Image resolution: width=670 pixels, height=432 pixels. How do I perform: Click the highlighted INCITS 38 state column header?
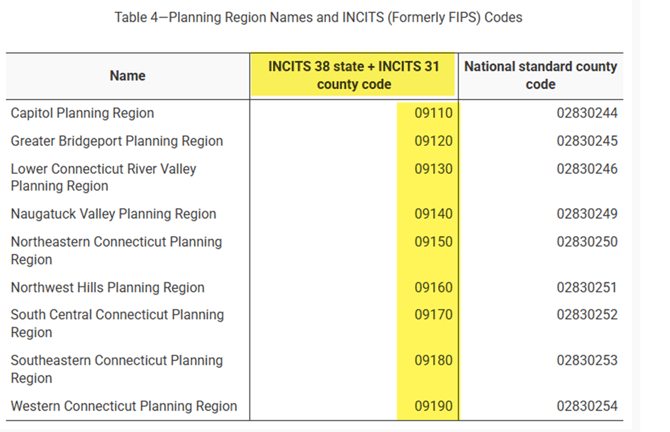(x=354, y=75)
